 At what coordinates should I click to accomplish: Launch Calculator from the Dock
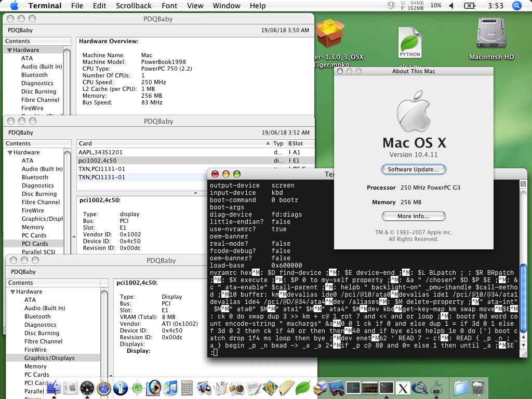(187, 388)
